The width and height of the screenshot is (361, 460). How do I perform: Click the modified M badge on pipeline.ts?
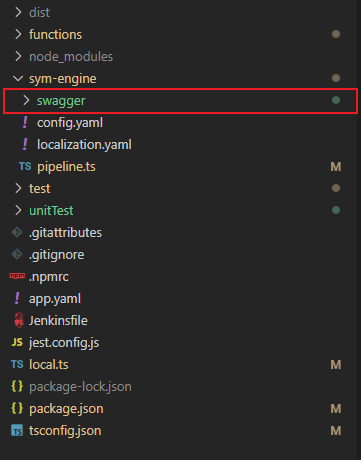[x=336, y=167]
